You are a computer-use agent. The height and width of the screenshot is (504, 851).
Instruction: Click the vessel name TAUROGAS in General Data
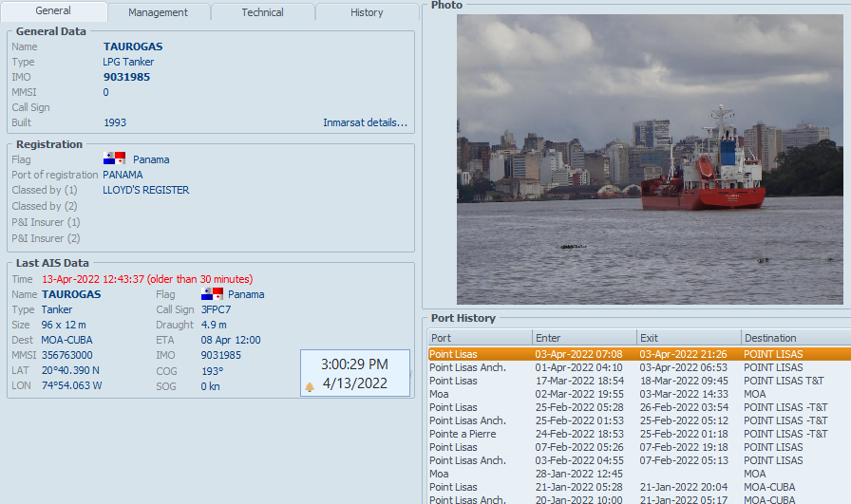(x=133, y=47)
